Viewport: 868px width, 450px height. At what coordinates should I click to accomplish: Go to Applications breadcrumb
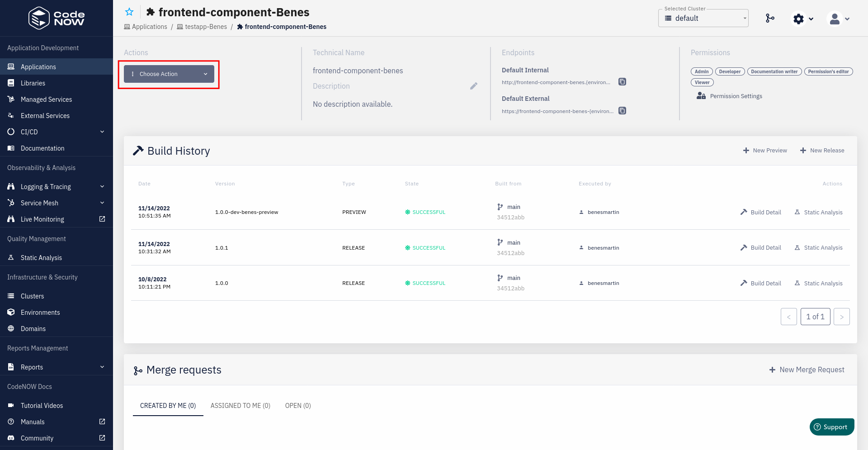point(146,27)
